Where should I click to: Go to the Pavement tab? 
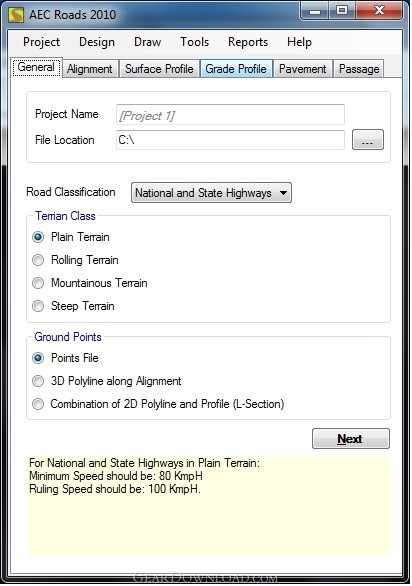point(303,69)
